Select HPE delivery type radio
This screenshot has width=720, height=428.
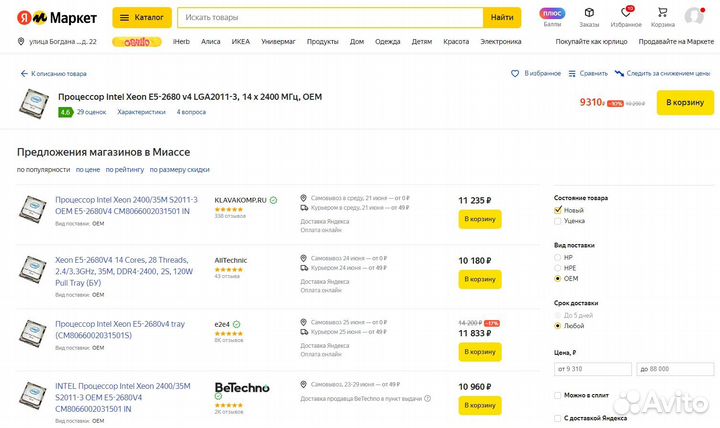click(x=557, y=268)
